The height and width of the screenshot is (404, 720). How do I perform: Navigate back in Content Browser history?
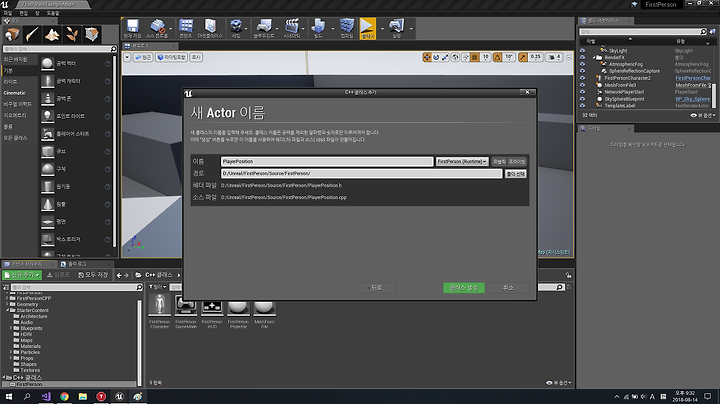[119, 275]
